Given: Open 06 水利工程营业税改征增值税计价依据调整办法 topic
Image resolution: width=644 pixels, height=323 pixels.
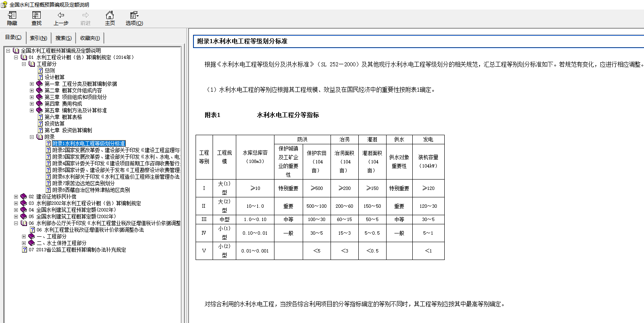Looking at the screenshot, I should click(x=90, y=230).
